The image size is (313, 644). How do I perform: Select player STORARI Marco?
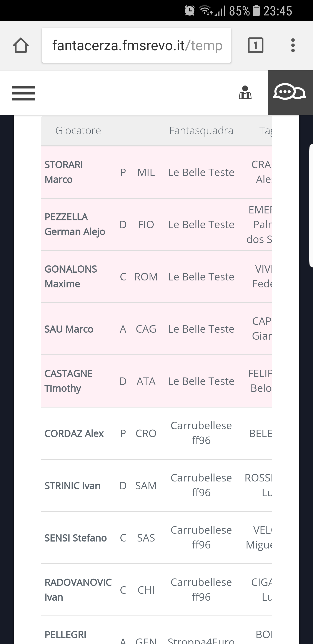tap(64, 172)
